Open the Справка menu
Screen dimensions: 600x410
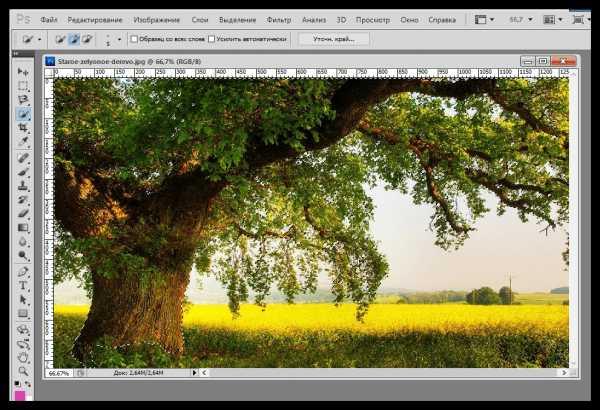point(442,20)
